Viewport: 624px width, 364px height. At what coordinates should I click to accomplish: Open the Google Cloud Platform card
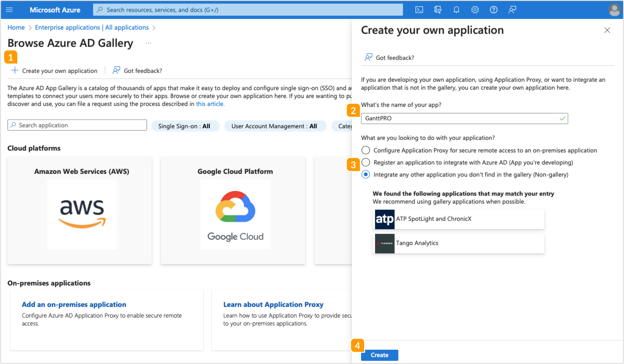233,211
